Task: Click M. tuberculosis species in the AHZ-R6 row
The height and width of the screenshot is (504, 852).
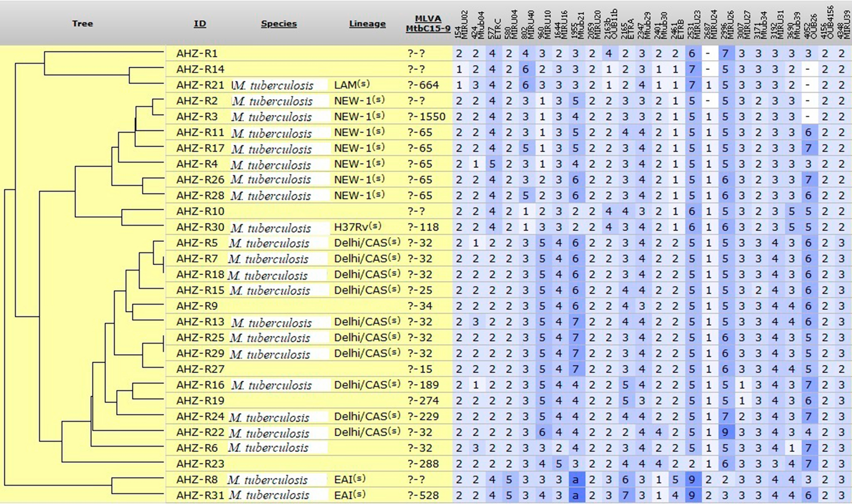Action: click(268, 448)
